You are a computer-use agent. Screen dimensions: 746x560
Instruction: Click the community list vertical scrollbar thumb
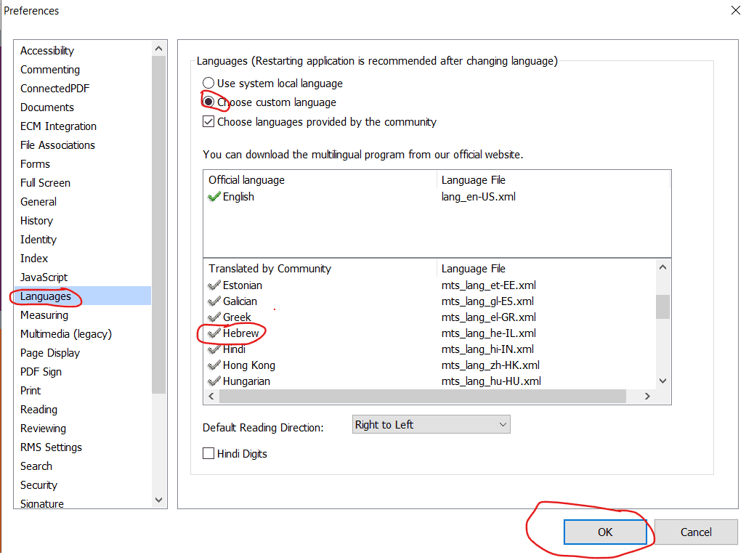point(662,307)
